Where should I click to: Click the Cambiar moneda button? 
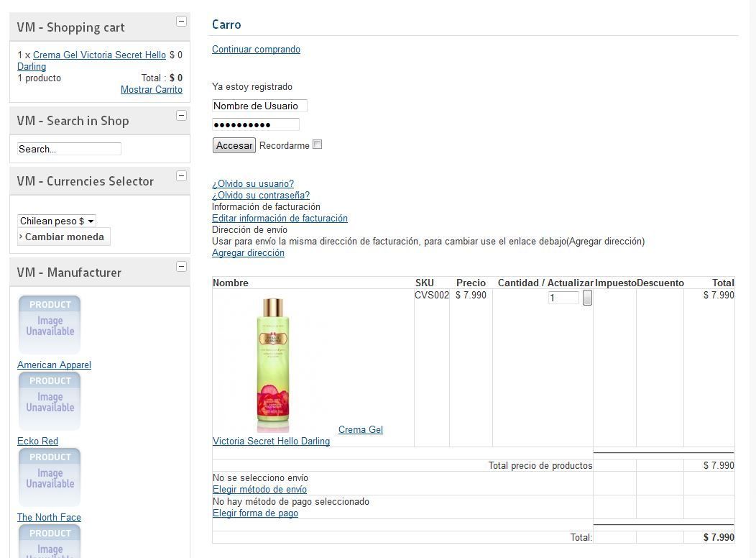coord(64,237)
